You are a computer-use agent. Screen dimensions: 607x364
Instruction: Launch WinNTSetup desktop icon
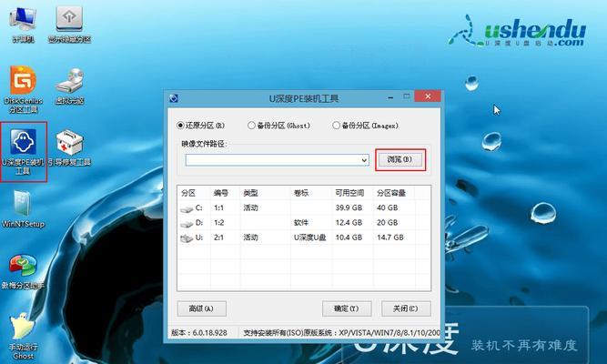tap(24, 209)
